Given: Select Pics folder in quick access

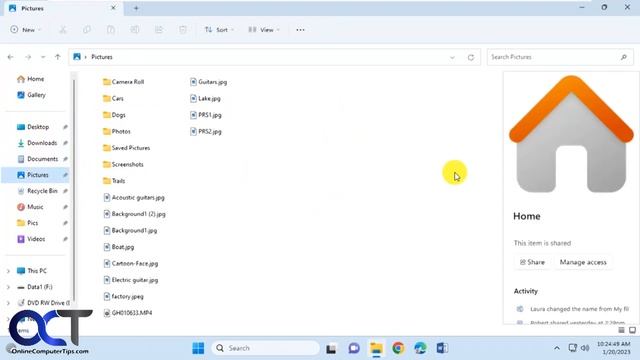Looking at the screenshot, I should [27, 223].
